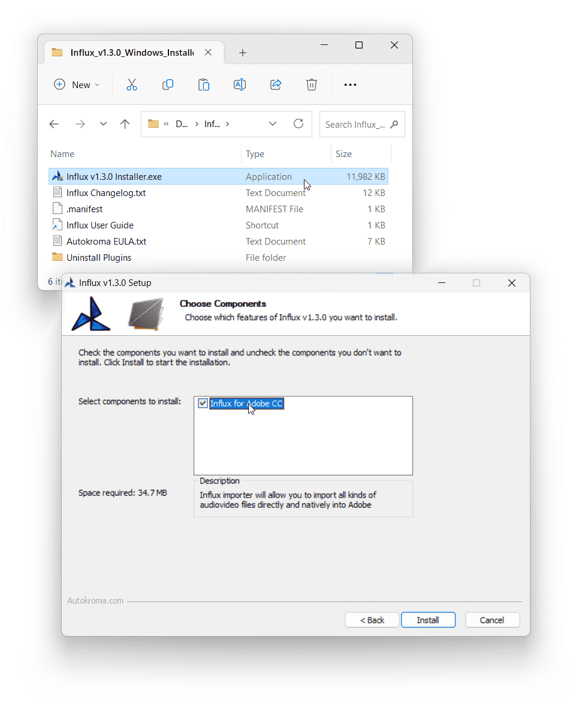588x723 pixels.
Task: Click the Cut scissors icon
Action: [132, 85]
